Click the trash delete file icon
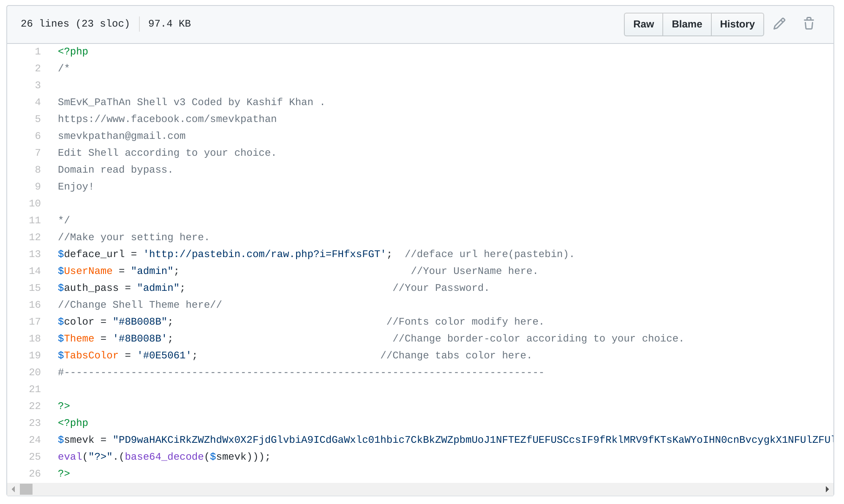The width and height of the screenshot is (844, 504). pyautogui.click(x=809, y=24)
